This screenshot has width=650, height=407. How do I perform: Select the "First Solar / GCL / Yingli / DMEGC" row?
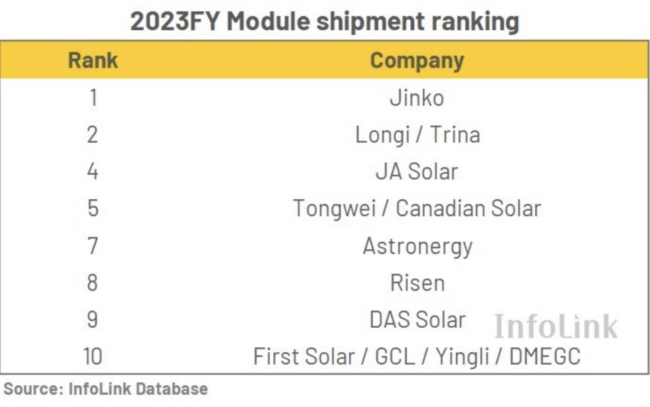pyautogui.click(x=416, y=356)
